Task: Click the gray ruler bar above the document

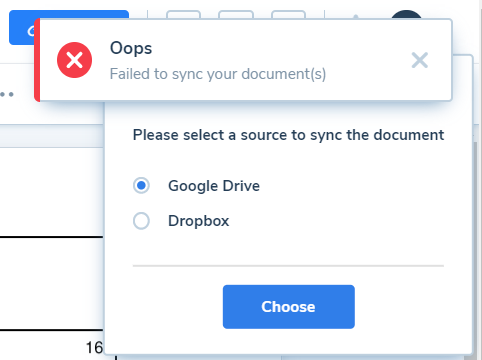Action: click(x=52, y=136)
